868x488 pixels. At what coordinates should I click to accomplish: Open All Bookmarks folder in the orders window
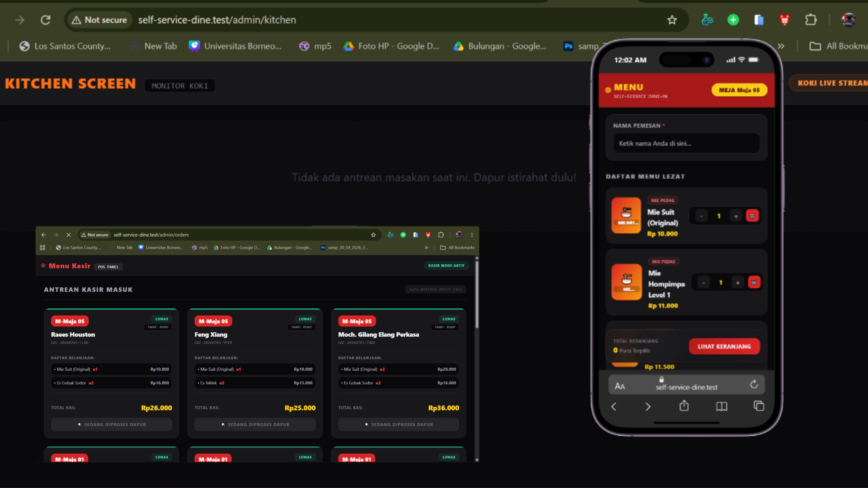pyautogui.click(x=458, y=248)
